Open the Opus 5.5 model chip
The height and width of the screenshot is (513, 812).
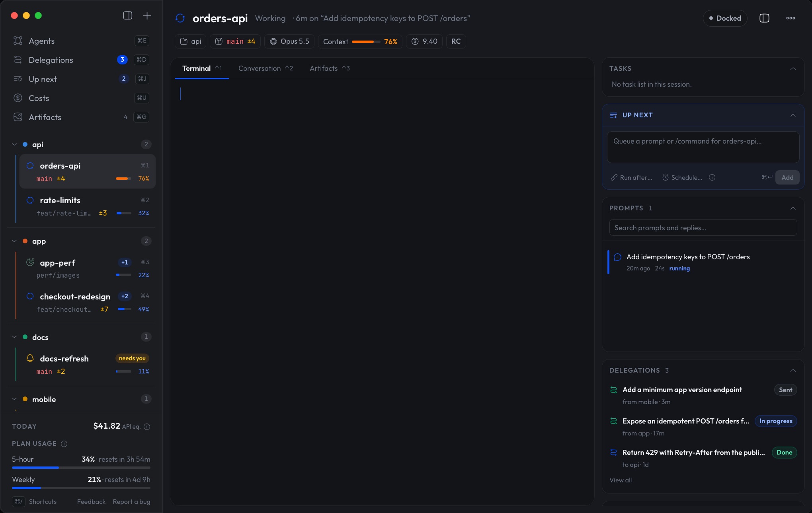[289, 41]
